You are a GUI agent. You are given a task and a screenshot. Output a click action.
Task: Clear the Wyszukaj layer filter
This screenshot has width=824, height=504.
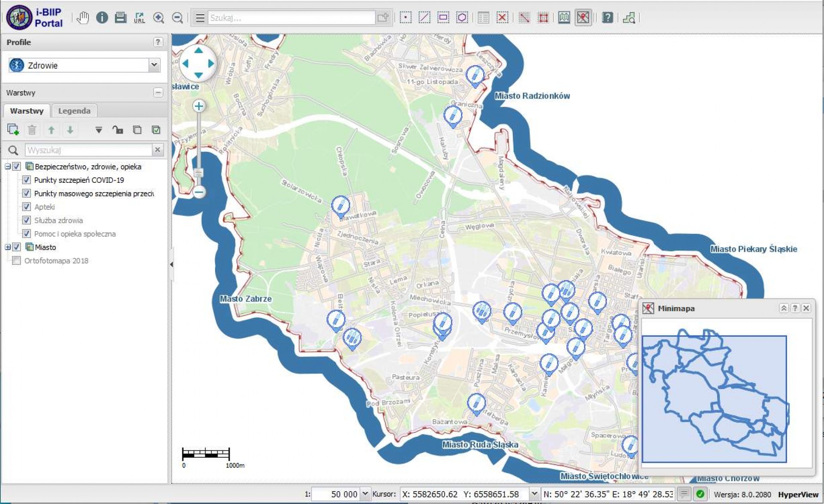[x=158, y=150]
